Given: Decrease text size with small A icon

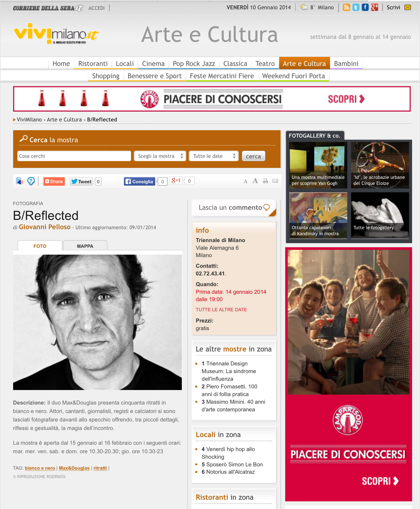Looking at the screenshot, I should [246, 181].
